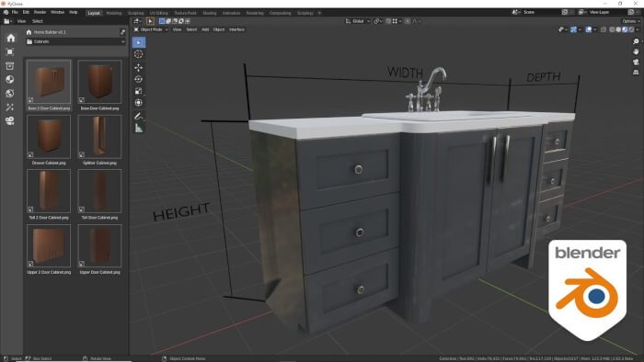Click the pan hand gizmo
The width and height of the screenshot is (644, 362).
(x=636, y=51)
